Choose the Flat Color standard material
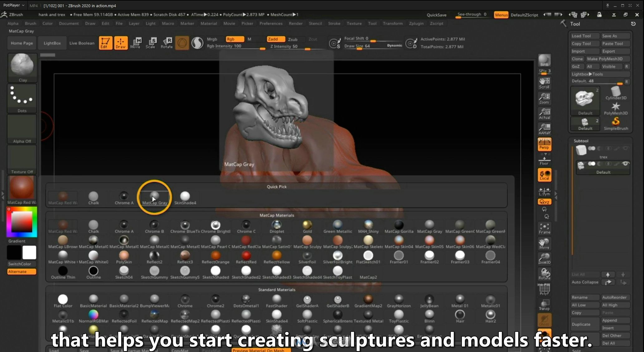644x352 pixels. coord(63,301)
